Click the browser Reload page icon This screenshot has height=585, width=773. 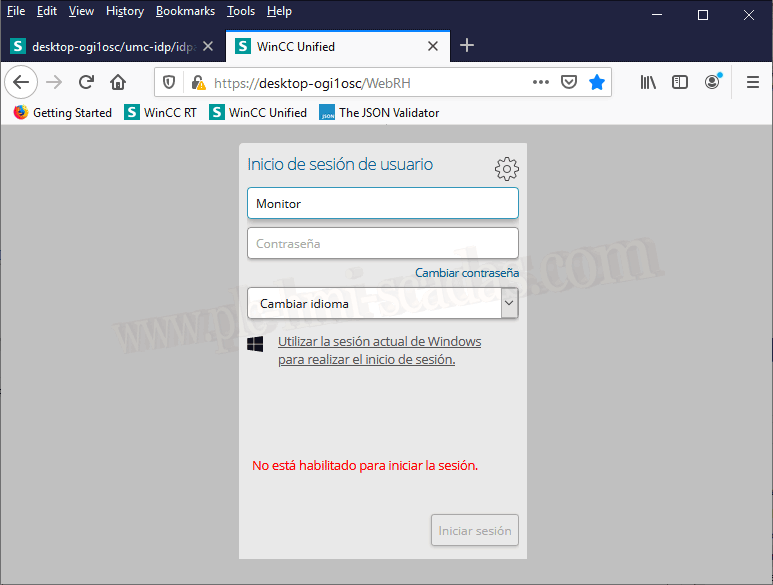point(86,82)
